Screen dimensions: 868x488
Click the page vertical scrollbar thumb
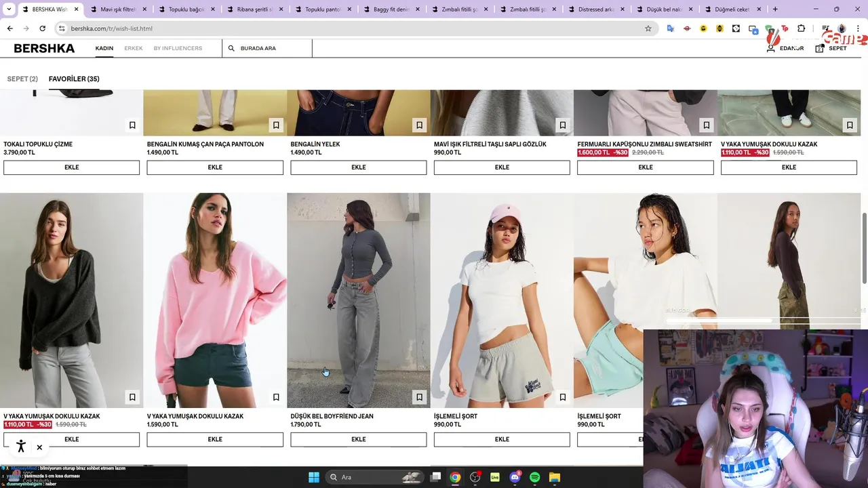click(864, 249)
